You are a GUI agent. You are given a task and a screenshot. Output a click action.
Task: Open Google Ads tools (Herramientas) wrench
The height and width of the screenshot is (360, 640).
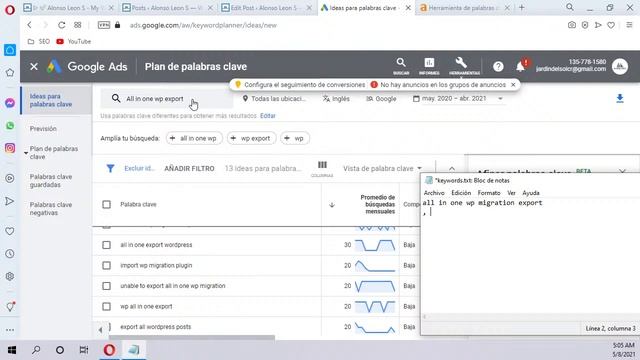[x=464, y=66]
